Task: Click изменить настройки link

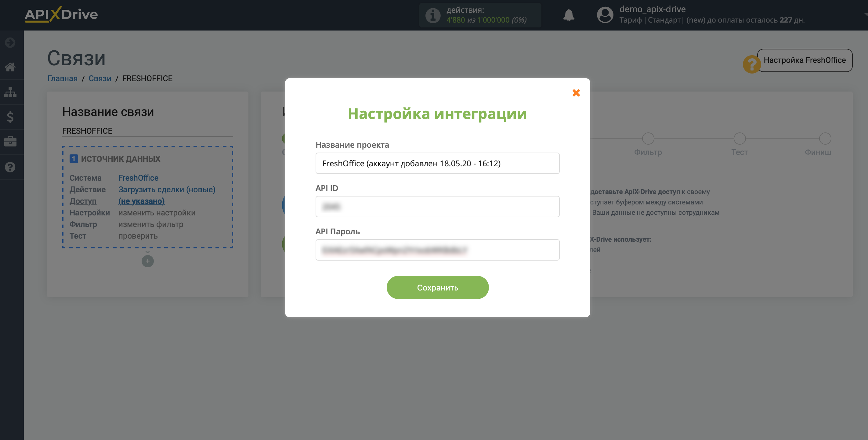Action: click(x=157, y=213)
